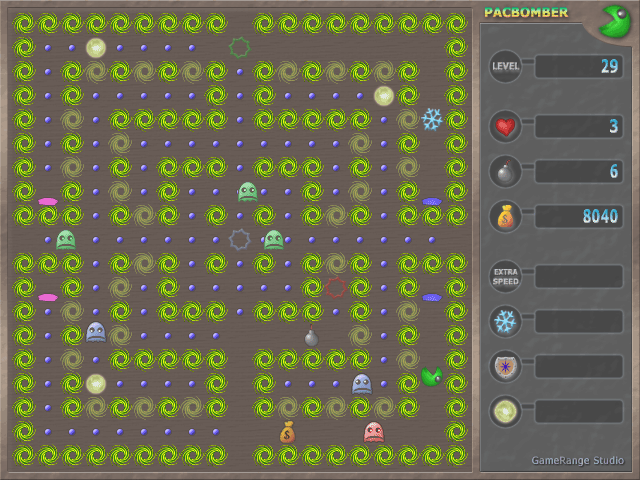Select the snowflake slot in the side panel
Image resolution: width=640 pixels, height=480 pixels.
coord(505,321)
